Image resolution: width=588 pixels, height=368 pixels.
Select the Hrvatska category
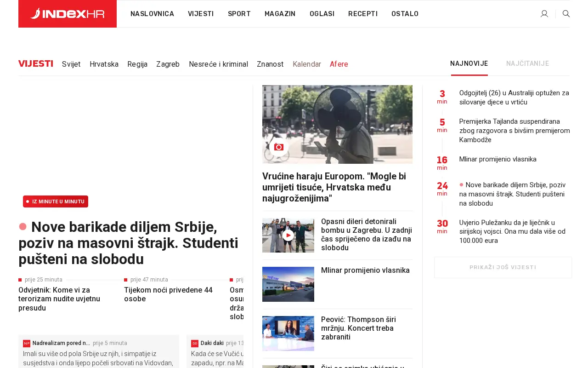pyautogui.click(x=104, y=64)
